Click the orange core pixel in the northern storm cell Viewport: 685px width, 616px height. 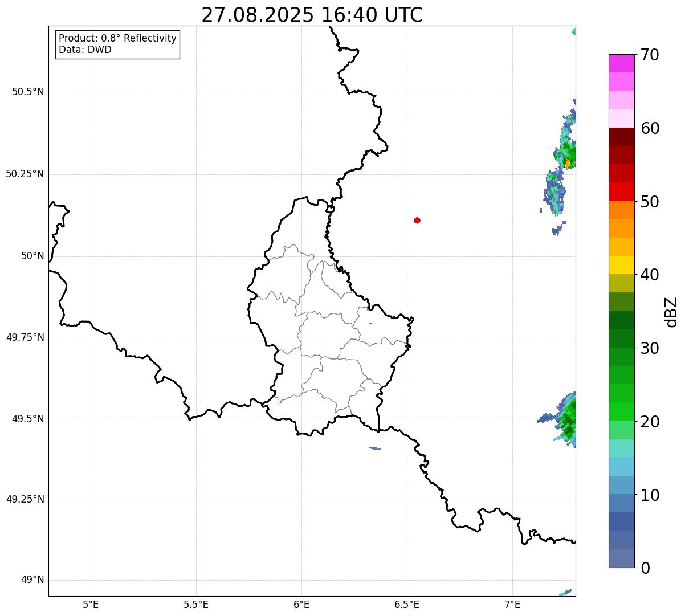coord(567,164)
